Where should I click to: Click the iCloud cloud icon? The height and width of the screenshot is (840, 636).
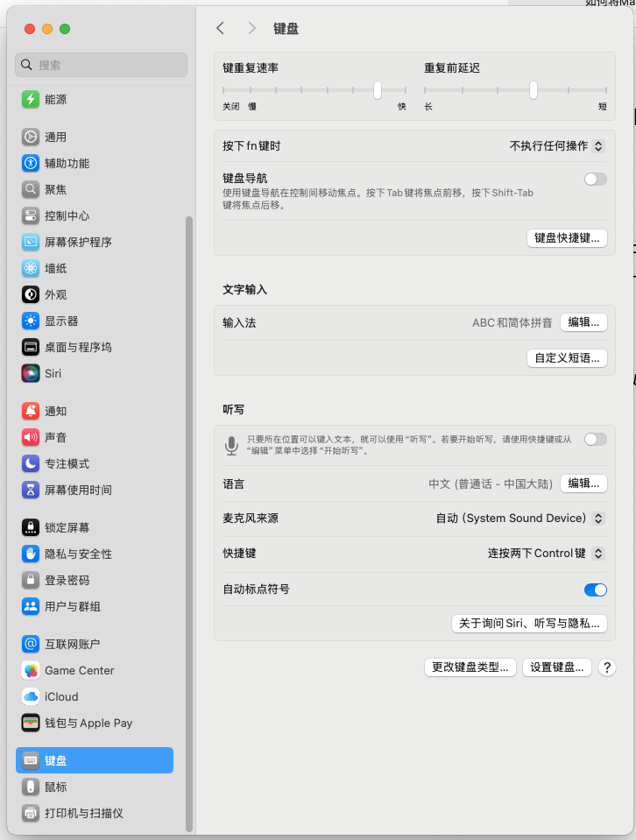click(31, 696)
